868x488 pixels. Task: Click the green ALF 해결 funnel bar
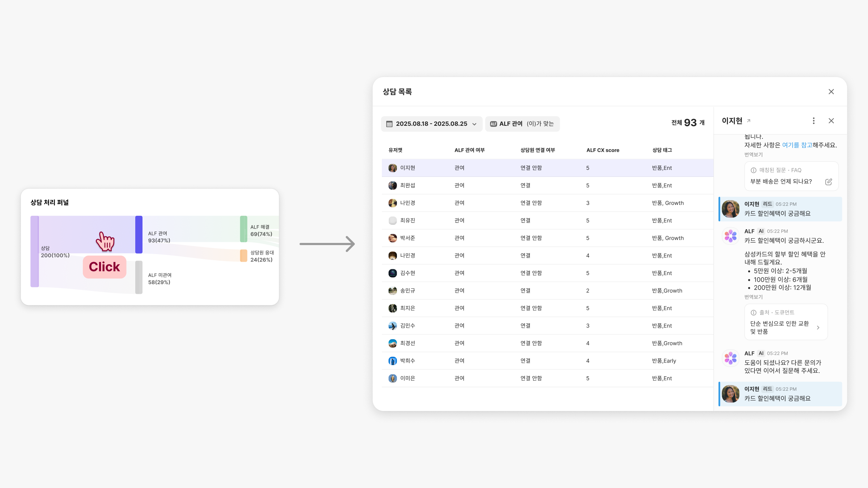click(244, 229)
